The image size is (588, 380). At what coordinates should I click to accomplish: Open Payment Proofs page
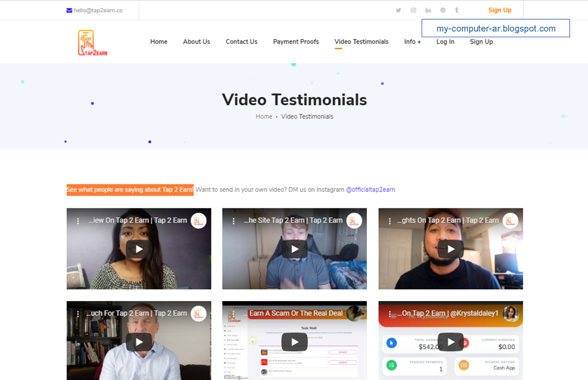(296, 42)
